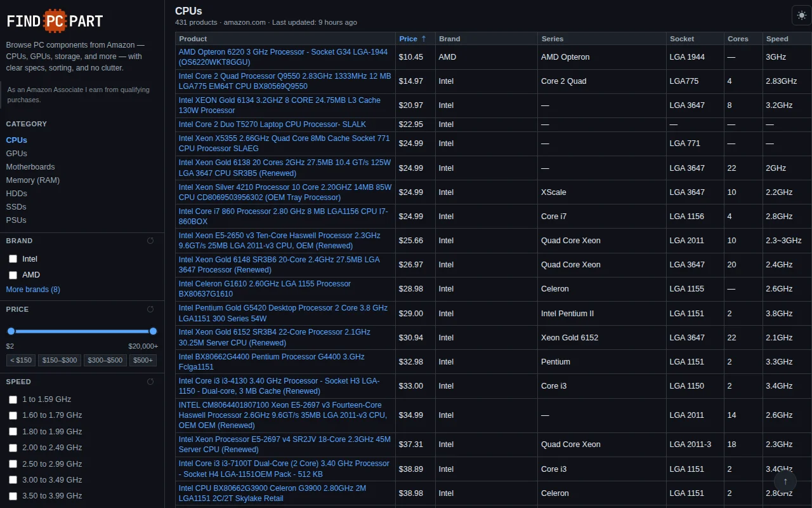Open the Intel Xeon Silver 4210 link
The width and height of the screenshot is (812, 508).
point(285,192)
